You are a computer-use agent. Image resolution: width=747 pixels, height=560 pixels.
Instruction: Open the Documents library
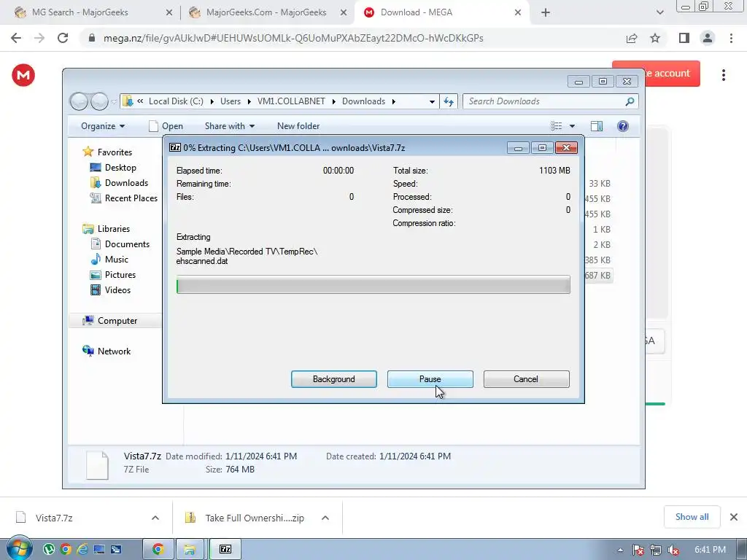pyautogui.click(x=127, y=244)
